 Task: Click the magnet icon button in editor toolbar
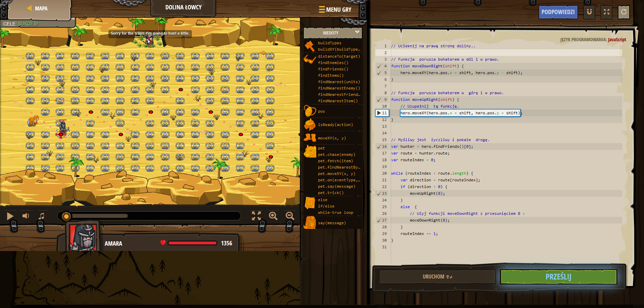589,12
